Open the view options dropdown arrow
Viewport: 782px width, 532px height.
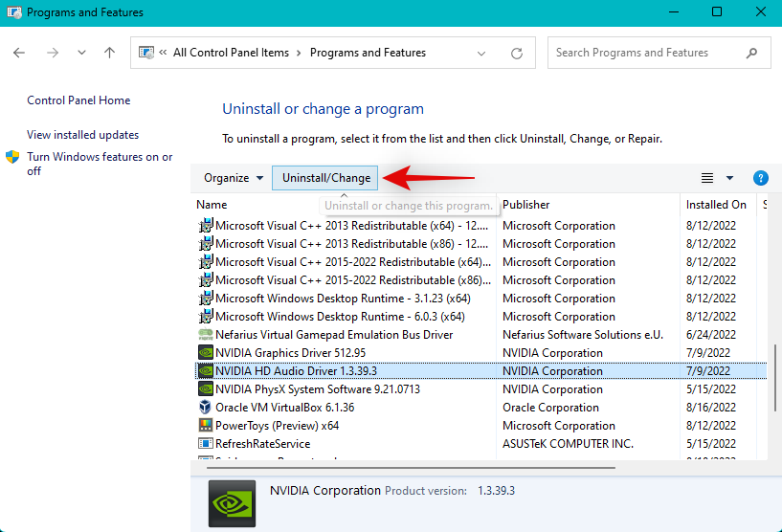coord(729,178)
